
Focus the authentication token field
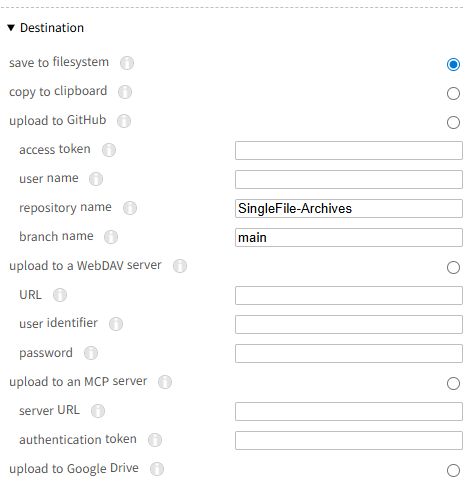click(x=349, y=440)
